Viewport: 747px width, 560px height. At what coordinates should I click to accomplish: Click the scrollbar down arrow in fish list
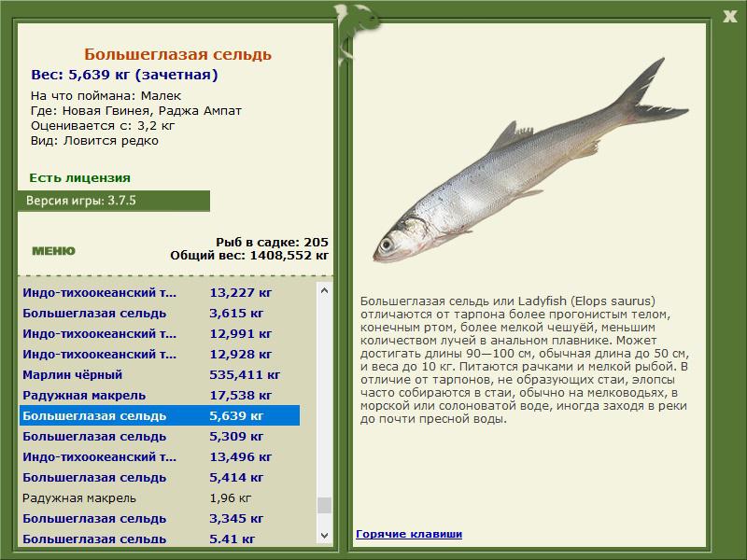tap(324, 535)
